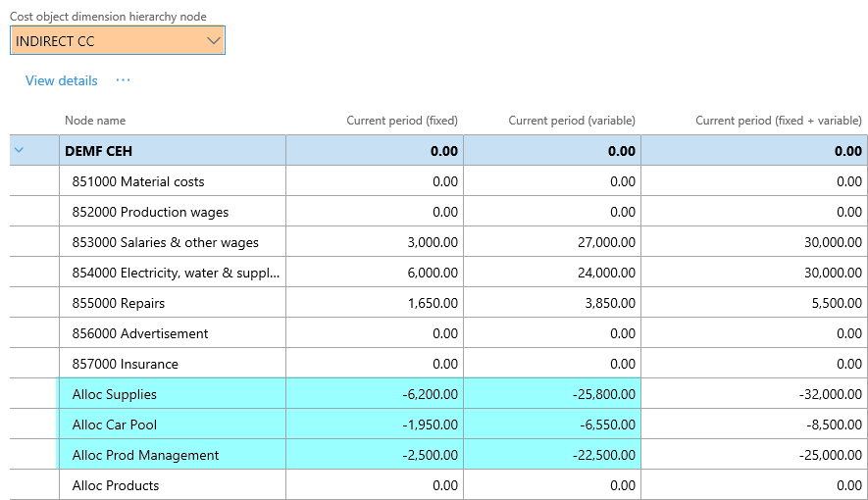Click the View details link

coord(61,80)
